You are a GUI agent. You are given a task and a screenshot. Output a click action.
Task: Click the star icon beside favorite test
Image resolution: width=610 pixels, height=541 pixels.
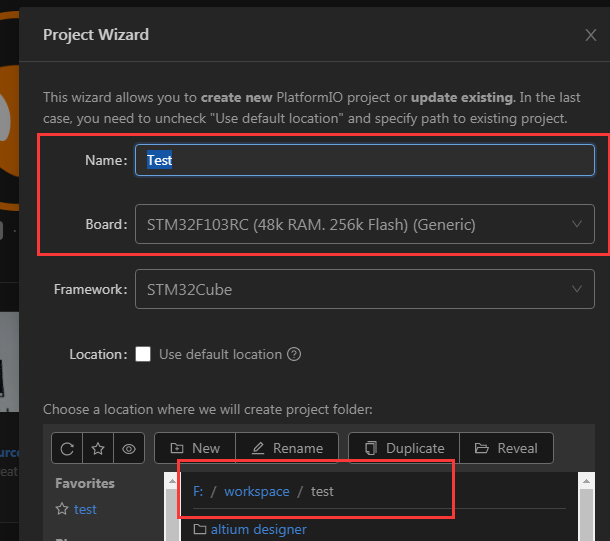[x=62, y=509]
